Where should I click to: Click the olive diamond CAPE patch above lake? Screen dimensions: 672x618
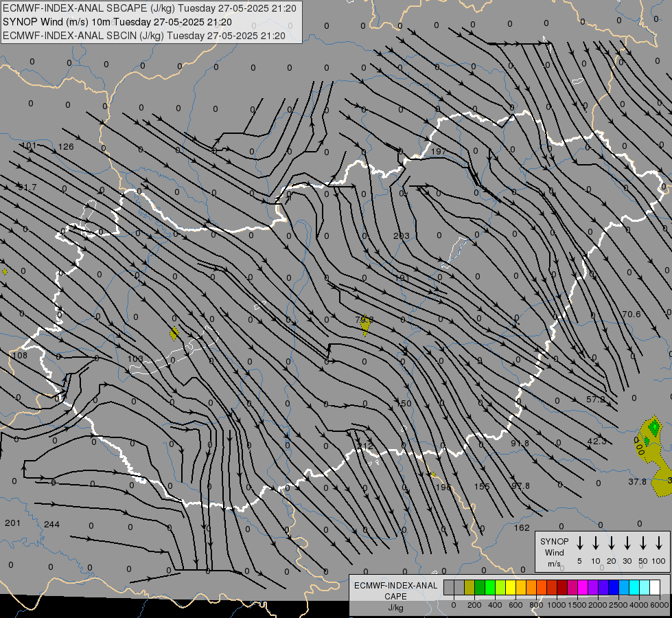click(174, 333)
